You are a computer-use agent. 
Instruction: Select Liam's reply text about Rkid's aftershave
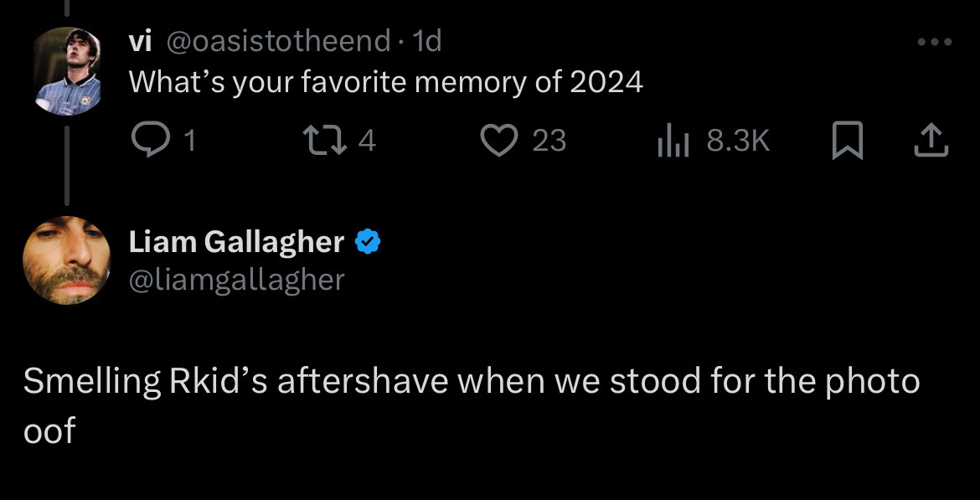pos(472,406)
